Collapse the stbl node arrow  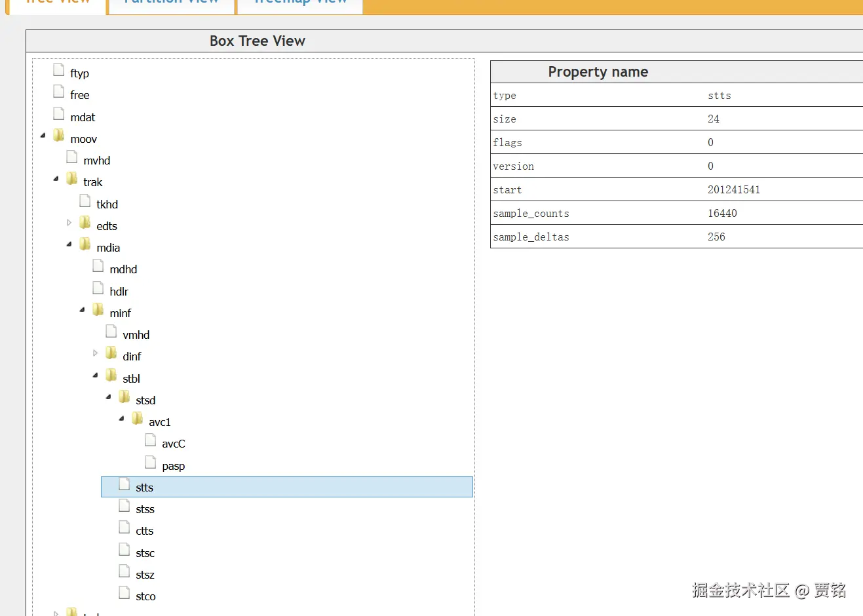(x=96, y=375)
